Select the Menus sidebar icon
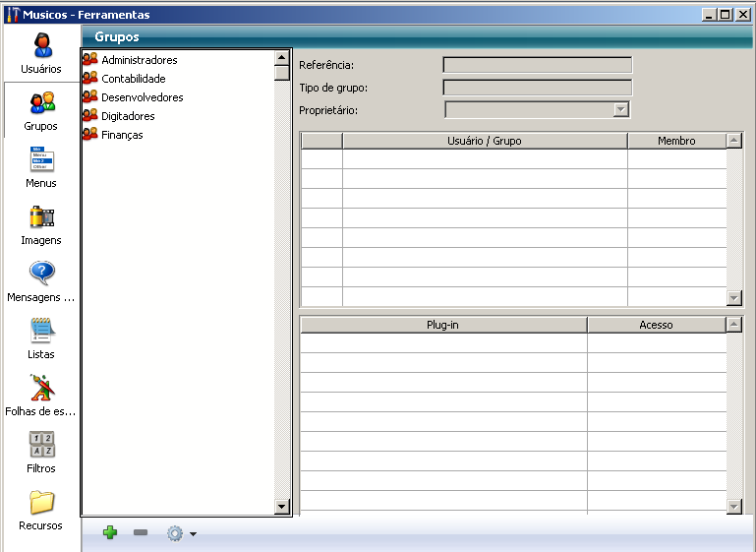 click(x=41, y=160)
